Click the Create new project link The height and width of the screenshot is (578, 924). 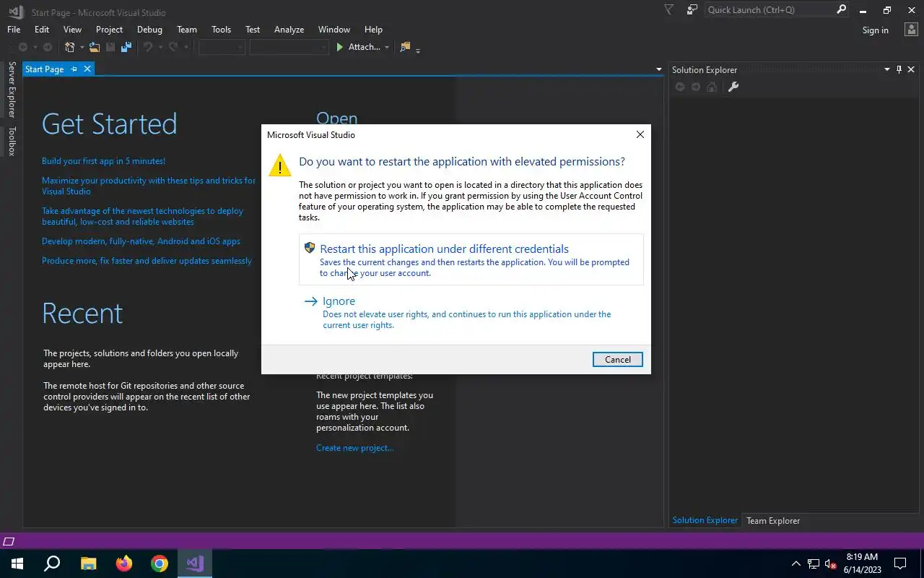(355, 448)
